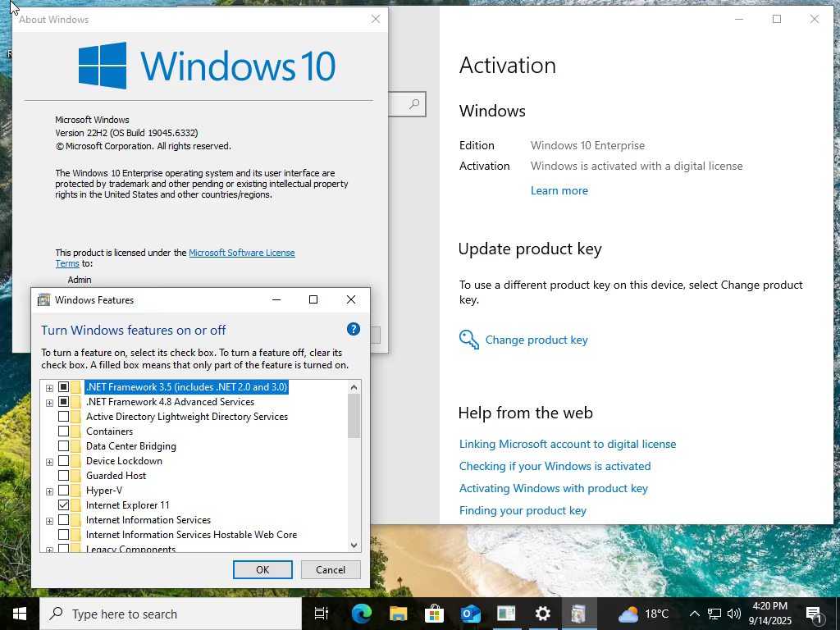Image resolution: width=840 pixels, height=630 pixels.
Task: Click the Change product key link
Action: tap(536, 340)
